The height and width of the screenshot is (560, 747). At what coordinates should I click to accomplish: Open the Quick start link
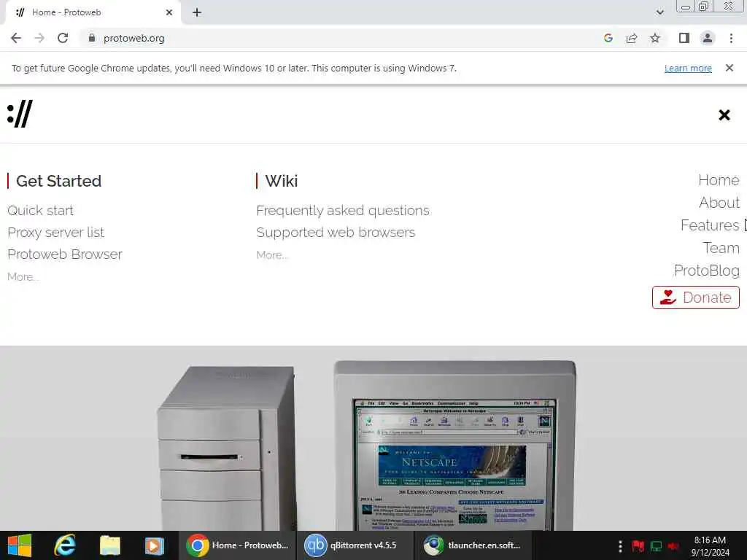coord(41,211)
